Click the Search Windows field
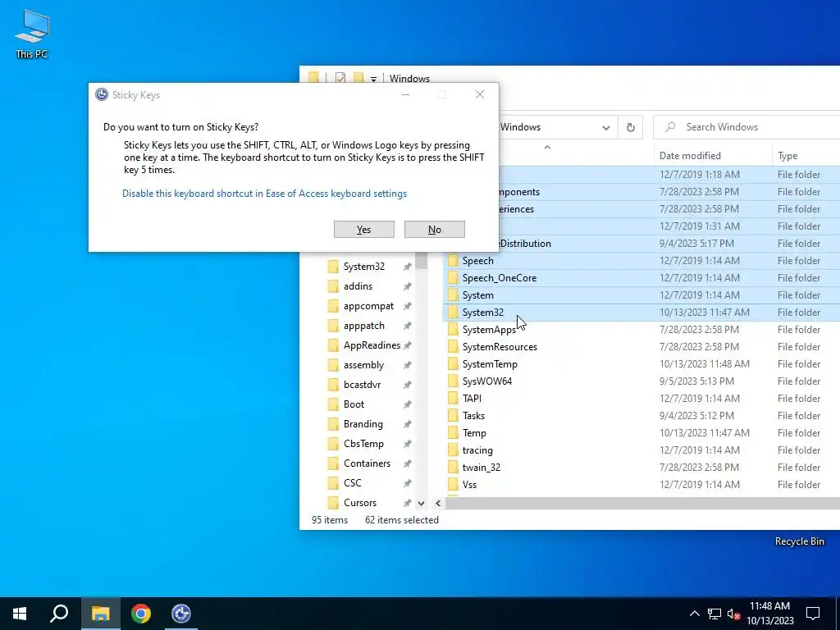The image size is (840, 630). pyautogui.click(x=746, y=127)
